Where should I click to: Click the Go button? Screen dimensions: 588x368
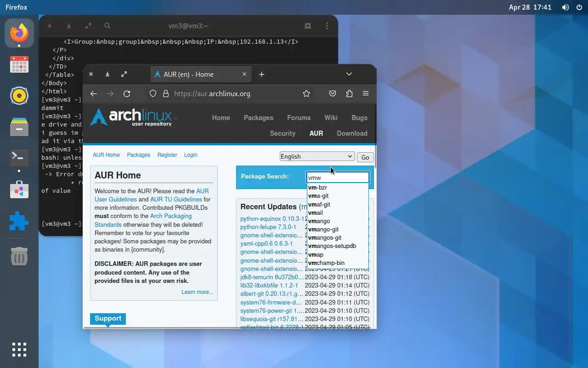365,157
